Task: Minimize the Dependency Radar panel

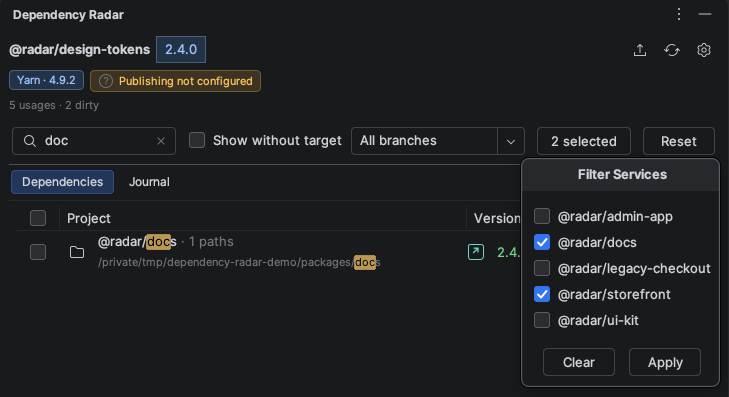Action: pos(705,14)
